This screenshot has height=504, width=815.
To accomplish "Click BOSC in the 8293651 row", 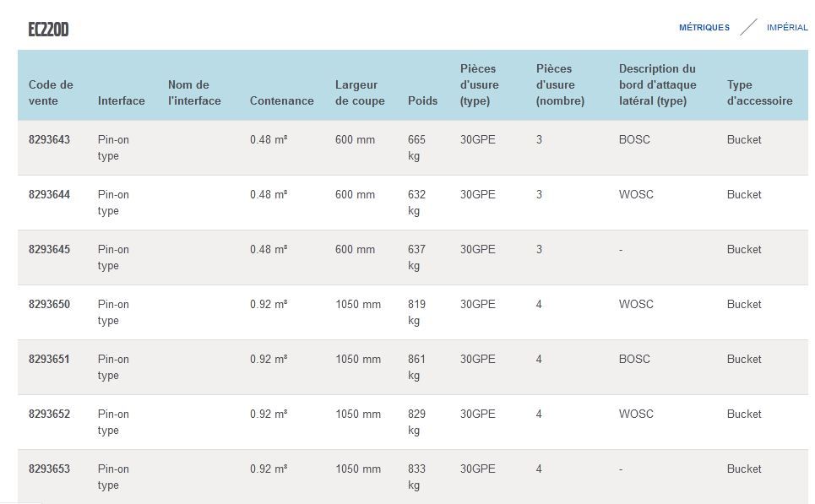I will [634, 359].
